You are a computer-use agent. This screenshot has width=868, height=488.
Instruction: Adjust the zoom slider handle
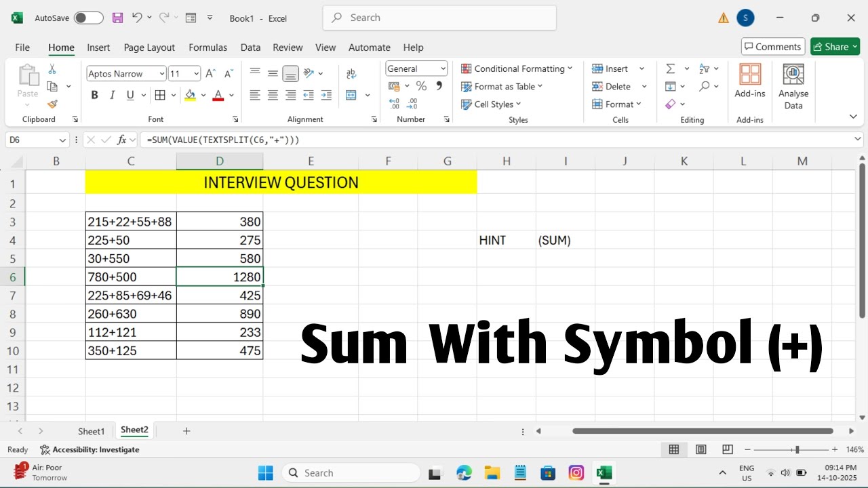(797, 449)
